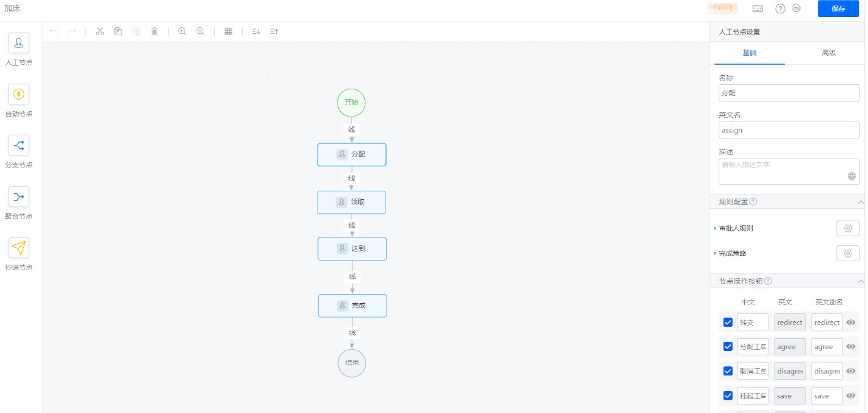Collapse the 规则配置 section
The height and width of the screenshot is (413, 868).
click(860, 202)
